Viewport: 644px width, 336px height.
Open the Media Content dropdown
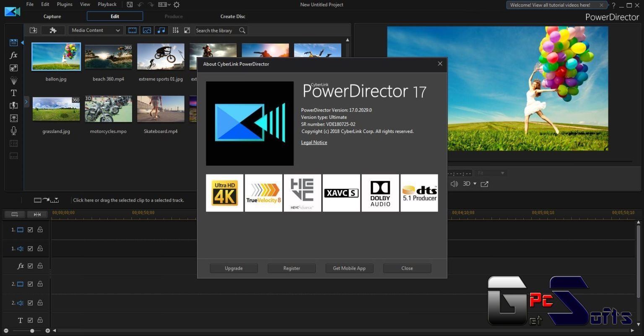[96, 30]
